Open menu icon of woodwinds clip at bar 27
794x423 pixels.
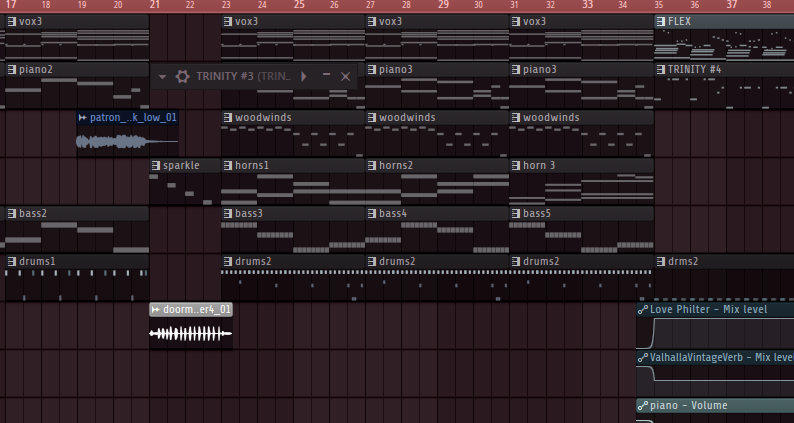pyautogui.click(x=372, y=118)
